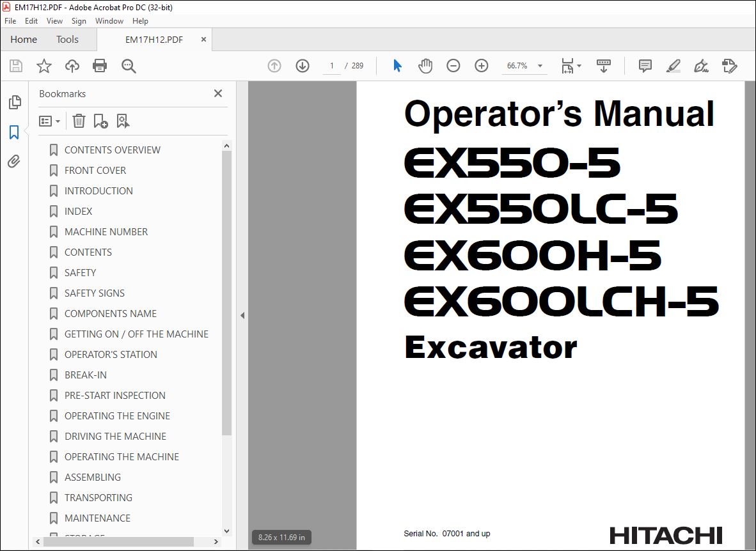Go to the previous page
756x551 pixels.
click(x=274, y=66)
